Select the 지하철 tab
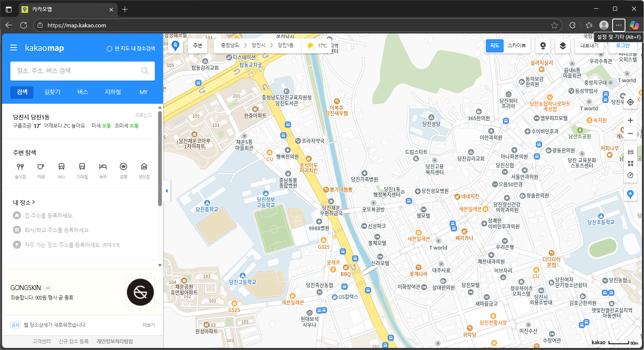 click(113, 92)
